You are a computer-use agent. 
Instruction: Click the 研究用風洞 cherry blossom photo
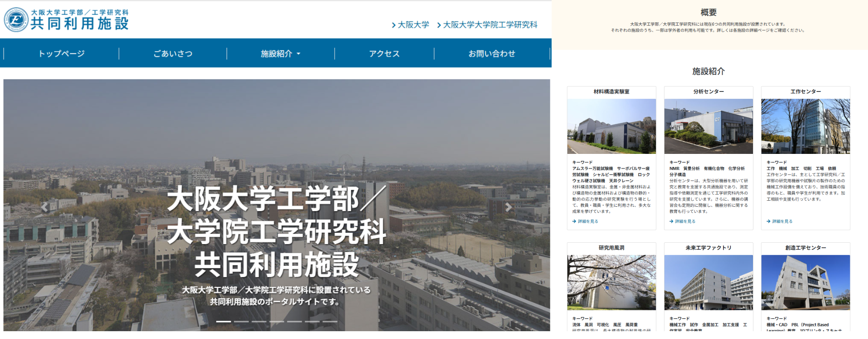click(x=611, y=282)
